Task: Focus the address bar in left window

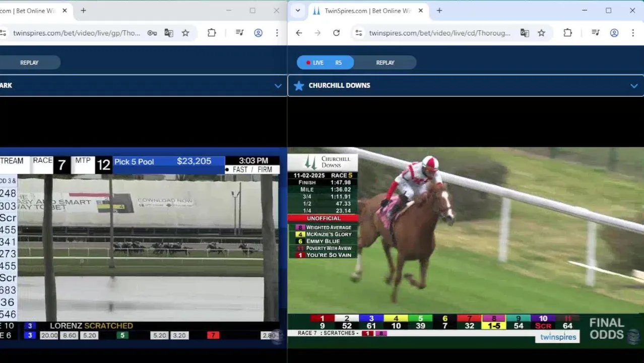Action: [x=77, y=33]
